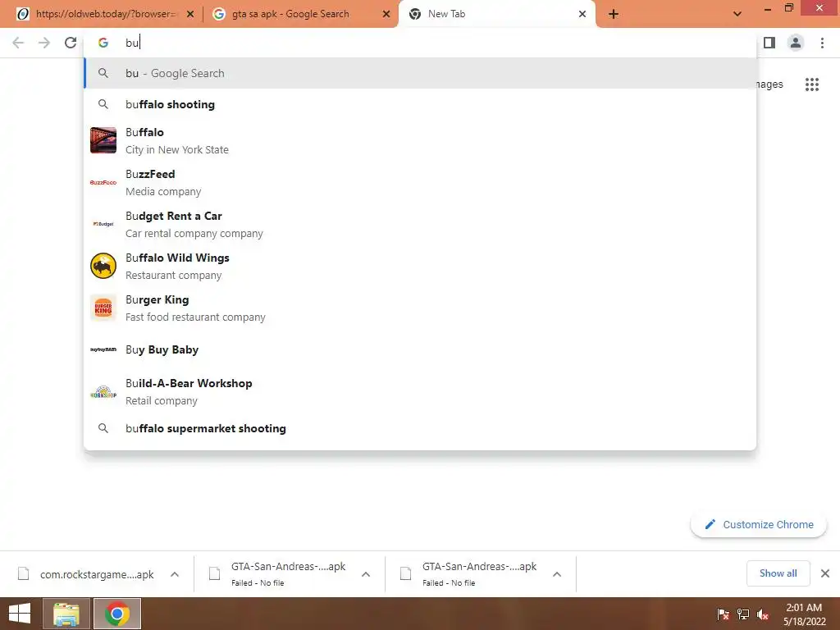840x630 pixels.
Task: Open File Explorer from the taskbar
Action: [x=66, y=614]
